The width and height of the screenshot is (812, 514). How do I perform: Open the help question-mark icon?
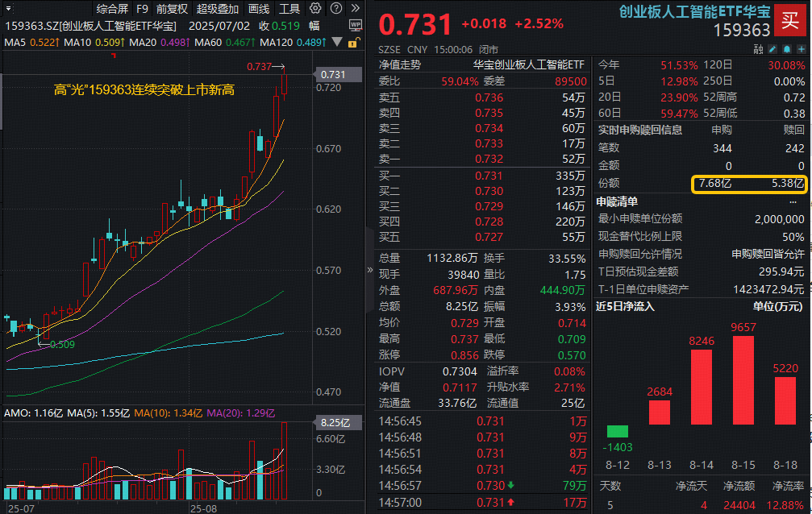[x=336, y=8]
